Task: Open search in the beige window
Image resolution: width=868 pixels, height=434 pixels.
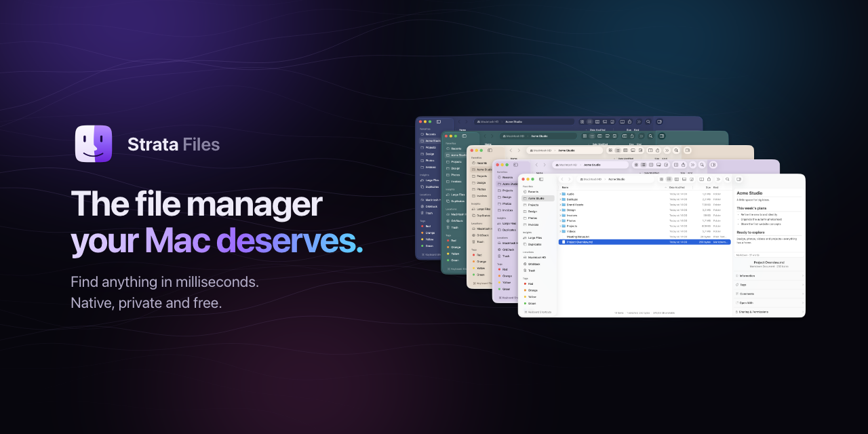Action: (x=675, y=150)
